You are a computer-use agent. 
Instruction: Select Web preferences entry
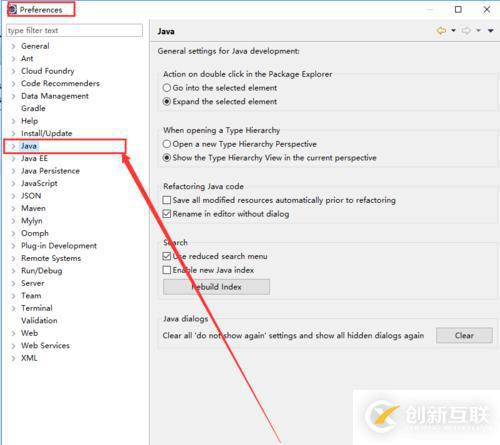(29, 333)
